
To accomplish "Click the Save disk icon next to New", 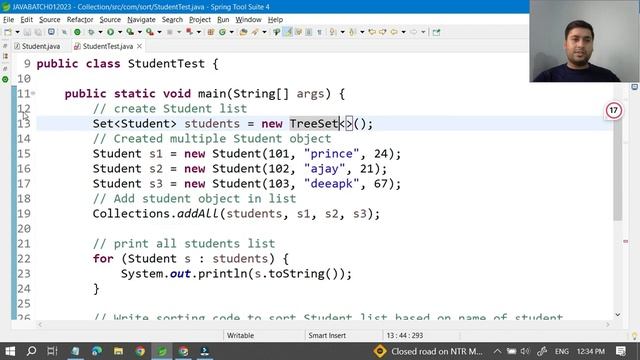I will pos(27,32).
